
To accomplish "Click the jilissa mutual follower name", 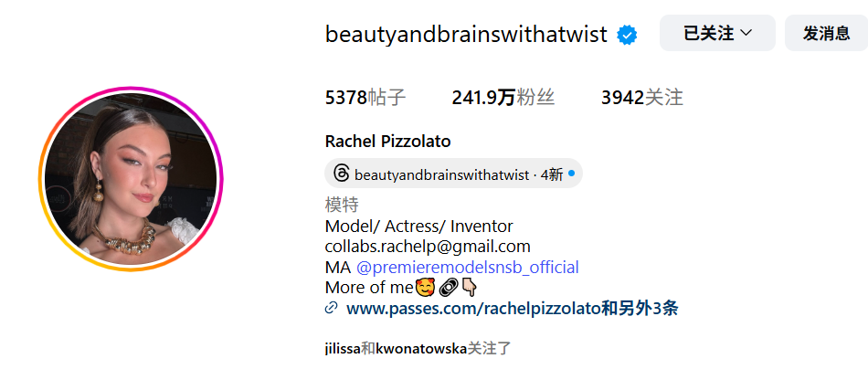I will [343, 349].
